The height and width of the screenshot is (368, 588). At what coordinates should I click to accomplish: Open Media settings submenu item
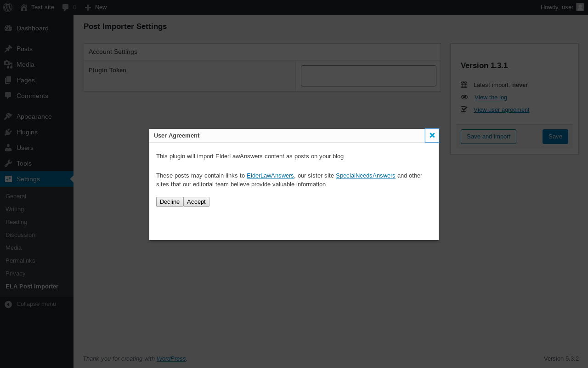point(13,247)
